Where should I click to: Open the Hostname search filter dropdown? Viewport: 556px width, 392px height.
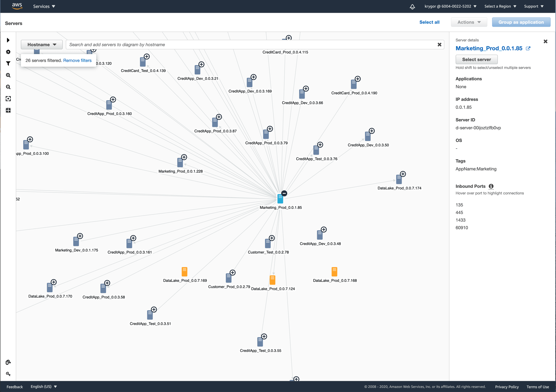pyautogui.click(x=41, y=45)
